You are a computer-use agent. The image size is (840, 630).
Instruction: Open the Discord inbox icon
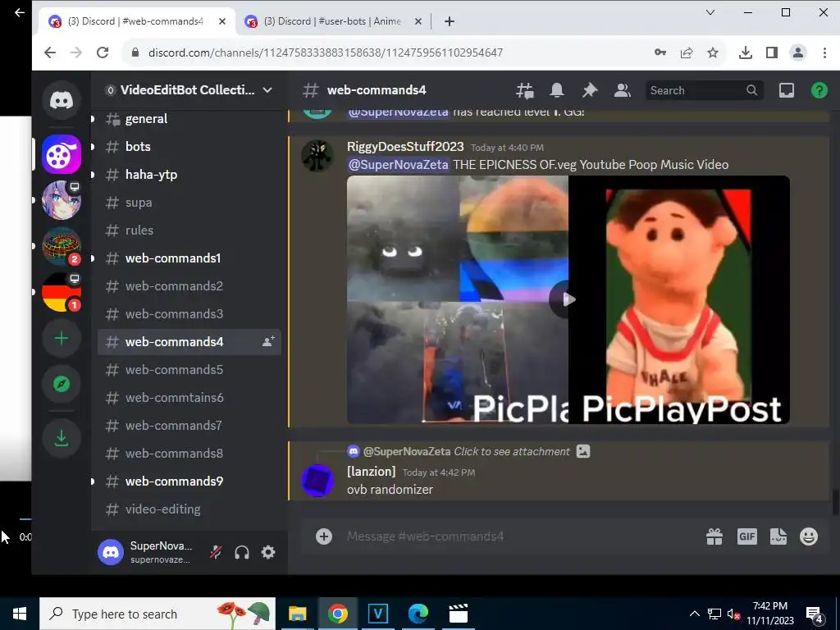[787, 90]
